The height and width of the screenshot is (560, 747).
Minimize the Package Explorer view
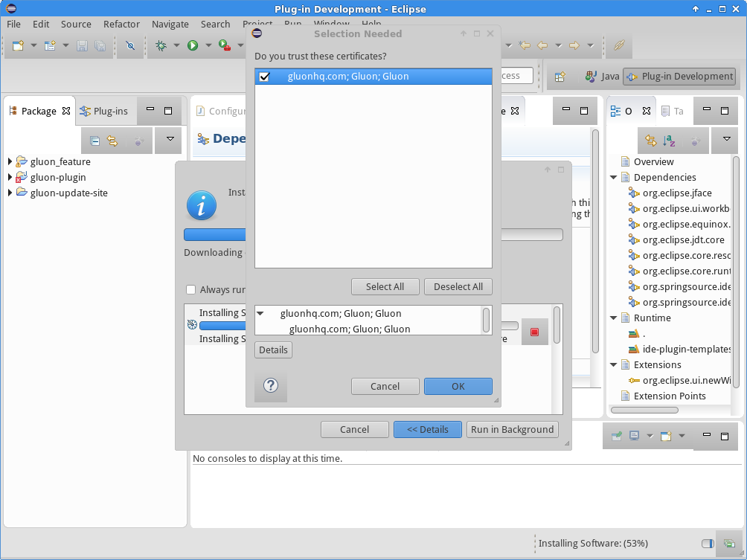[150, 110]
